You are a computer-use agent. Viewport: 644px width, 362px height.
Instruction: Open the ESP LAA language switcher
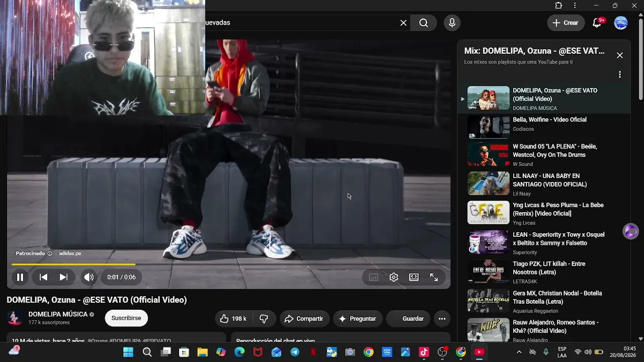562,352
